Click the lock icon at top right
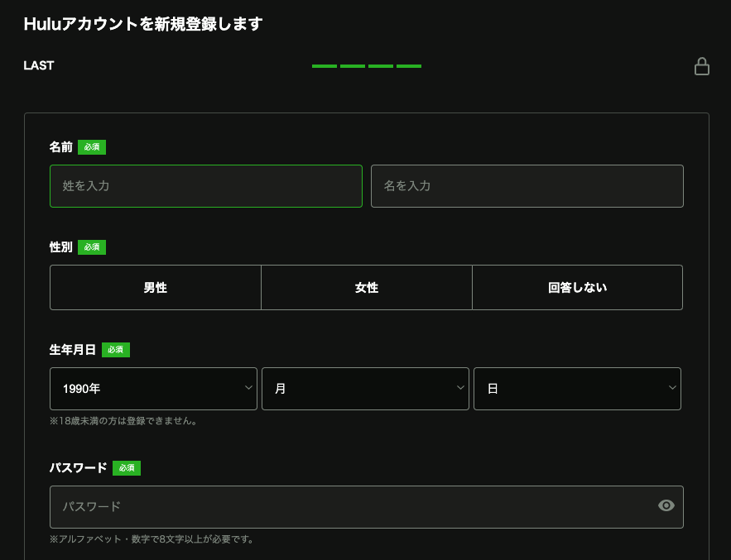 click(702, 66)
